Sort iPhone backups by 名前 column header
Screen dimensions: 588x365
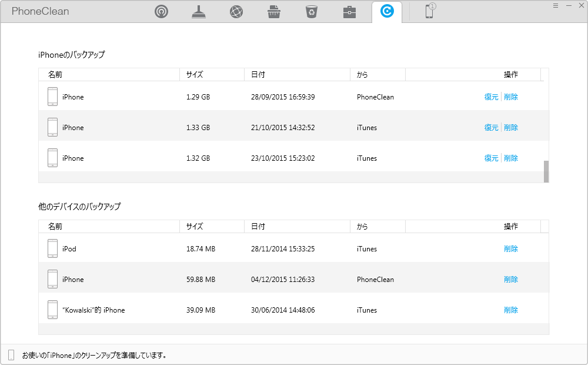point(109,74)
